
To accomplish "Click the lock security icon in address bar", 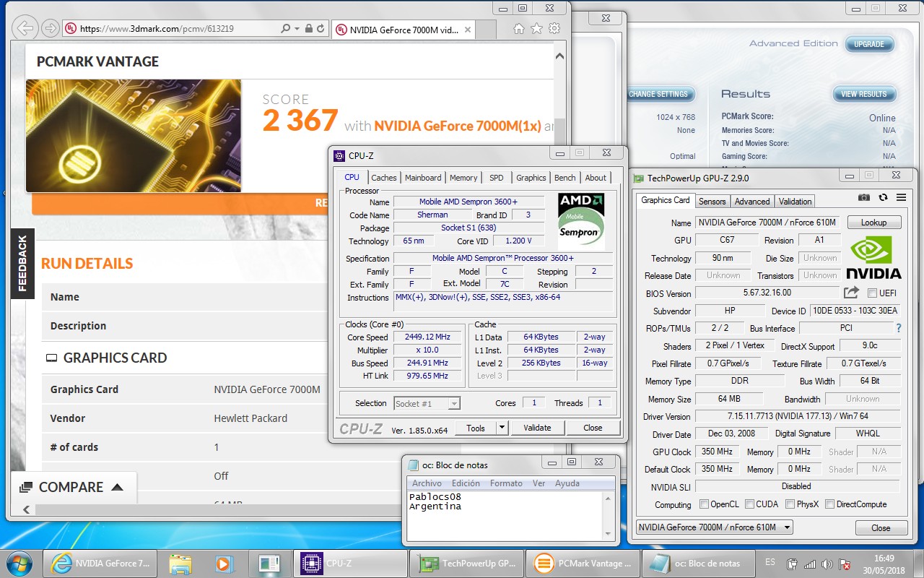I will [309, 29].
